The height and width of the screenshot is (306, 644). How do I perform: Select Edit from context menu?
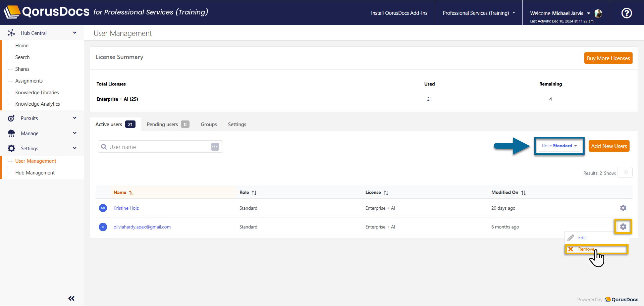click(582, 238)
